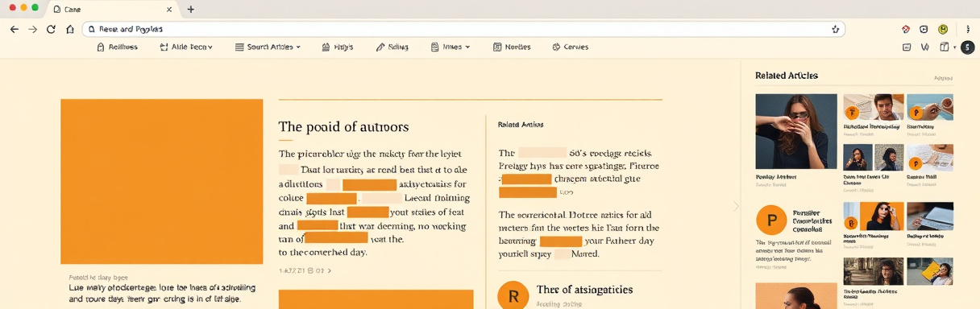980x309 pixels.
Task: Click the large orange article image
Action: [x=162, y=181]
